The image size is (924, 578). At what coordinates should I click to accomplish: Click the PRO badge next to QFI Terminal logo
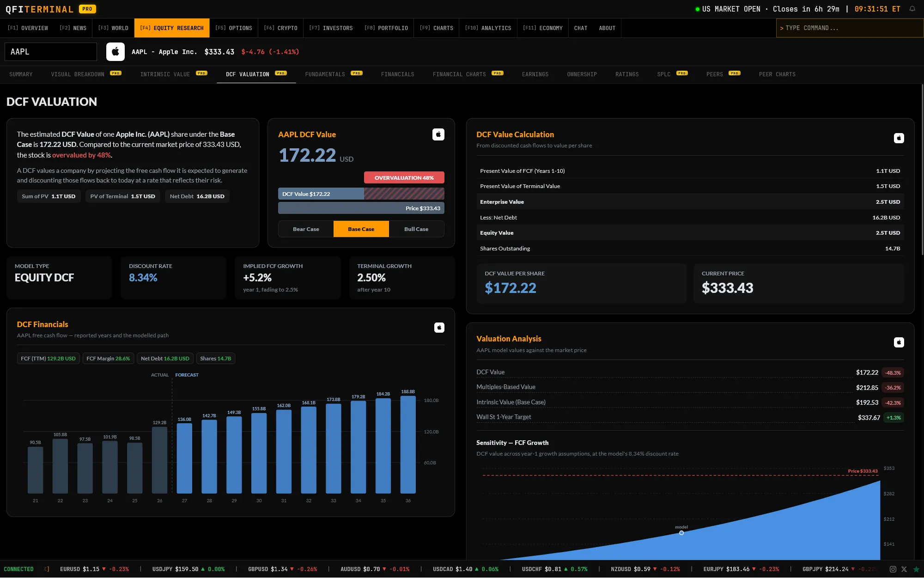click(87, 9)
